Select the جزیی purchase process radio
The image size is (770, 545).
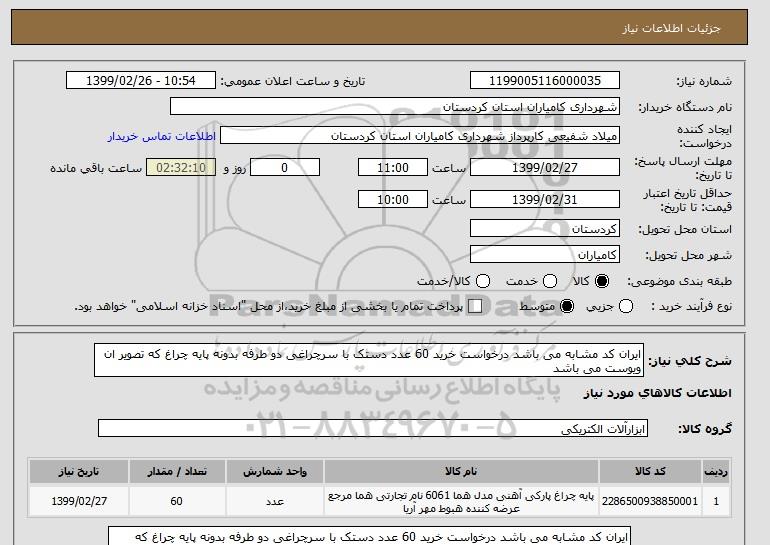pos(626,306)
